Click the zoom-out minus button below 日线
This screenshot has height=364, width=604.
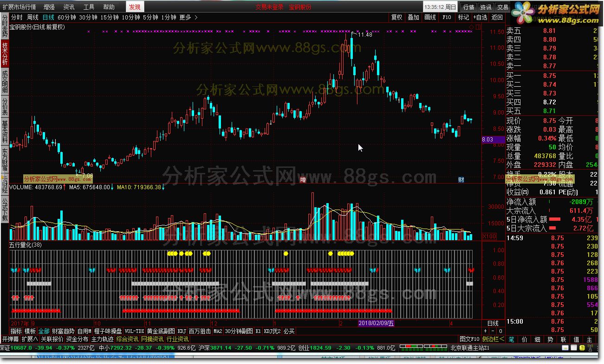click(493, 331)
